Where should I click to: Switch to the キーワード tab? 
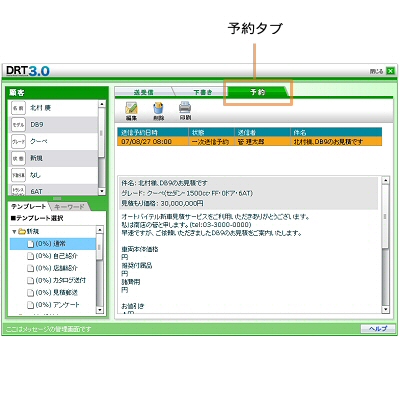(69, 207)
